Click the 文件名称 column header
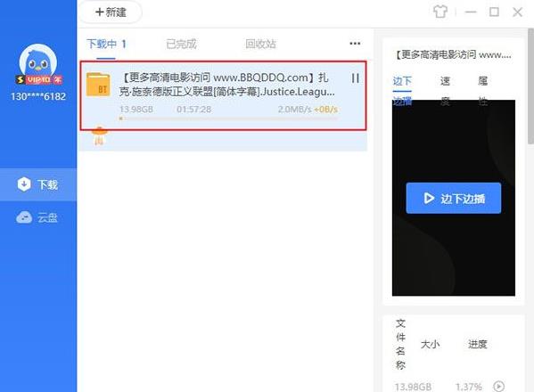The width and height of the screenshot is (534, 392). pos(400,345)
